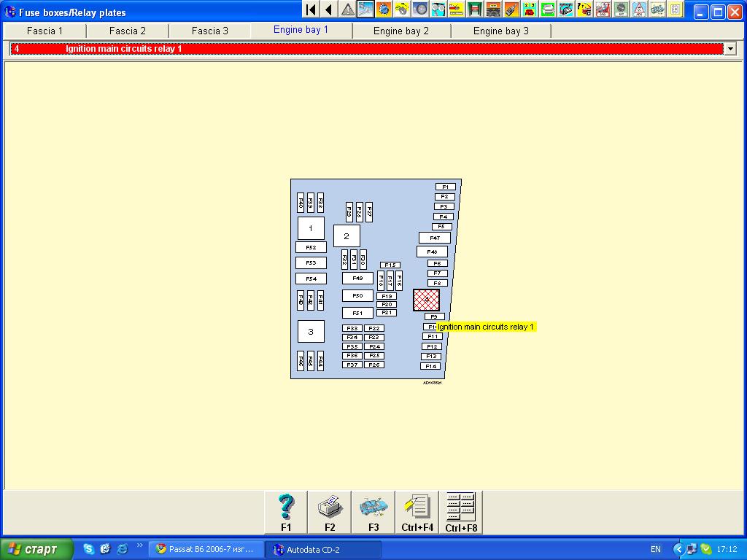
Task: Click the F3 vehicle selection car icon
Action: pyautogui.click(x=373, y=512)
